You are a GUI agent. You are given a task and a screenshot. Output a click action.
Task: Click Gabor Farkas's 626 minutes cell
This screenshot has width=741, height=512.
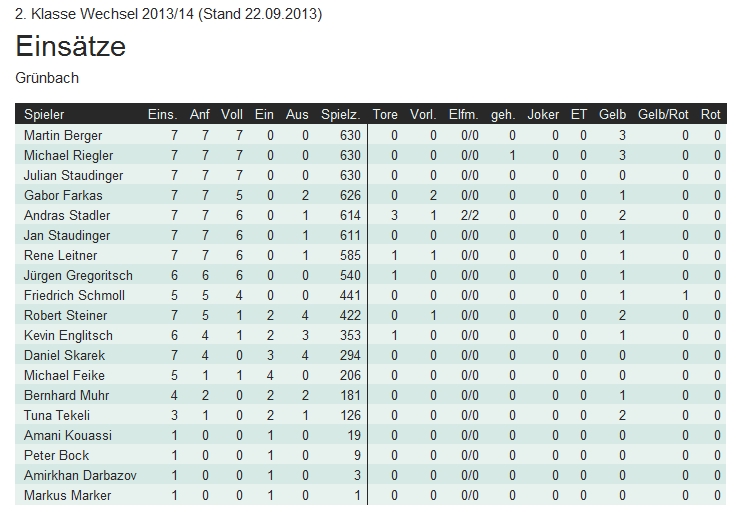pyautogui.click(x=349, y=196)
